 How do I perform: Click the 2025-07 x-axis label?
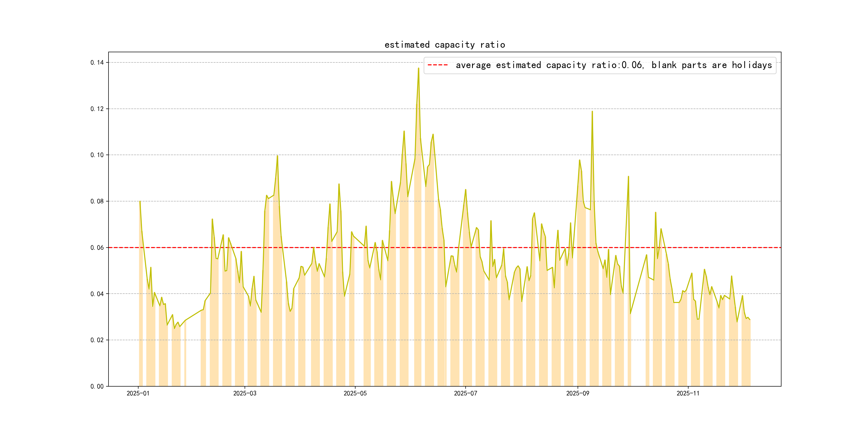pyautogui.click(x=465, y=393)
